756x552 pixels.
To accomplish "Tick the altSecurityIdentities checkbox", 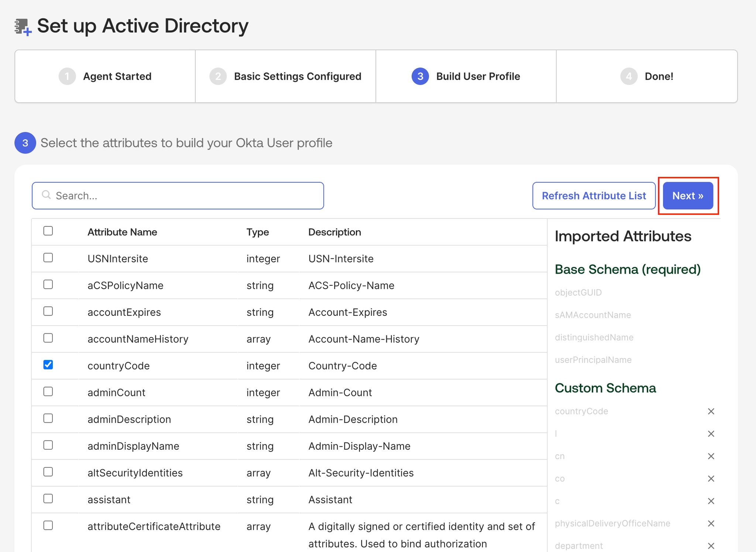I will tap(48, 472).
